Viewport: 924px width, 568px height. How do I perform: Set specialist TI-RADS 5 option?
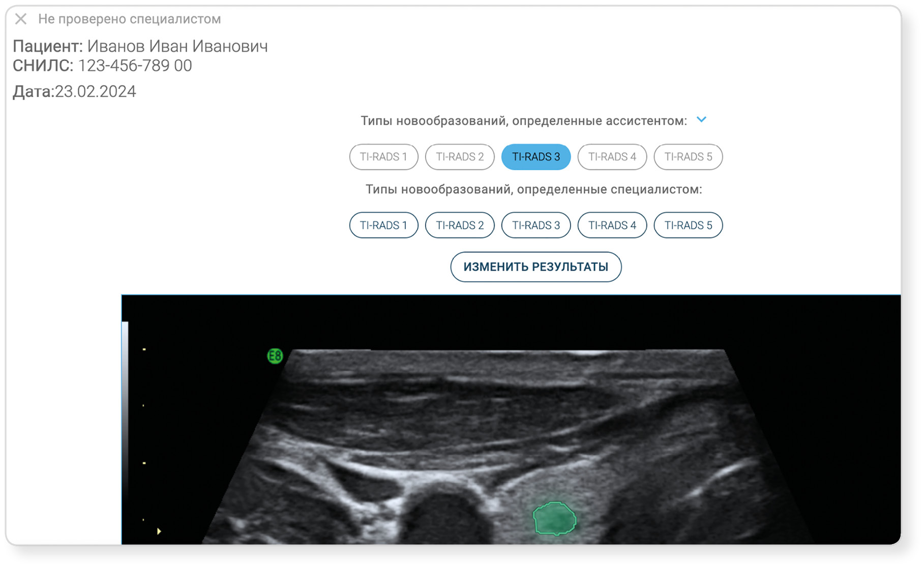pyautogui.click(x=688, y=225)
